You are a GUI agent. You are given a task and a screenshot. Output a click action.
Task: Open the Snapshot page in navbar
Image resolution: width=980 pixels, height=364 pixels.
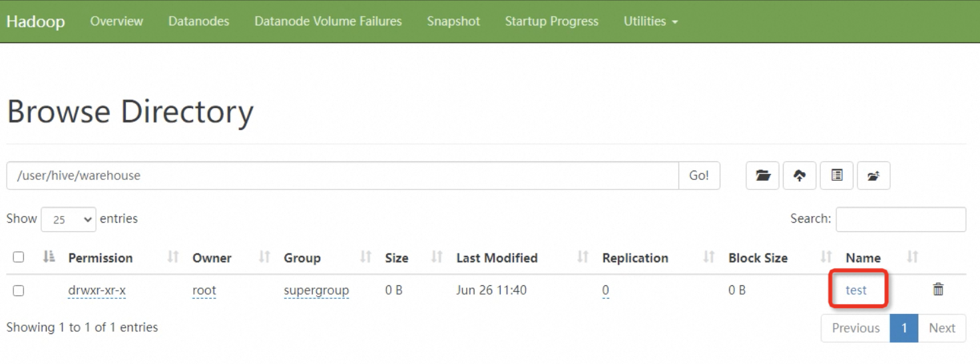click(453, 21)
